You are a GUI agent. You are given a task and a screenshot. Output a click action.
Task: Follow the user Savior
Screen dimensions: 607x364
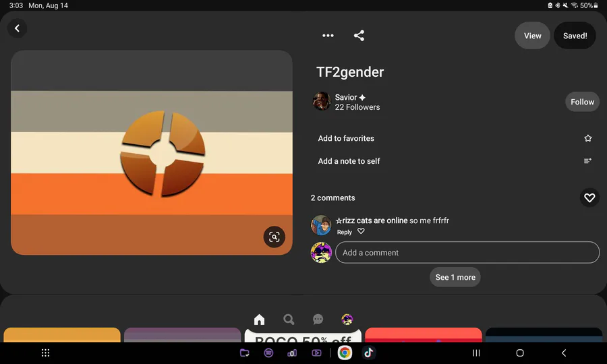(582, 102)
